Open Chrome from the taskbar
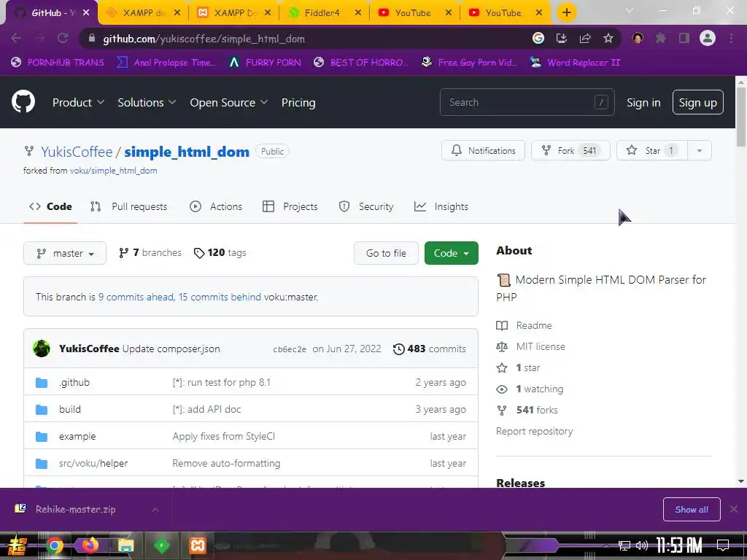 (x=54, y=545)
